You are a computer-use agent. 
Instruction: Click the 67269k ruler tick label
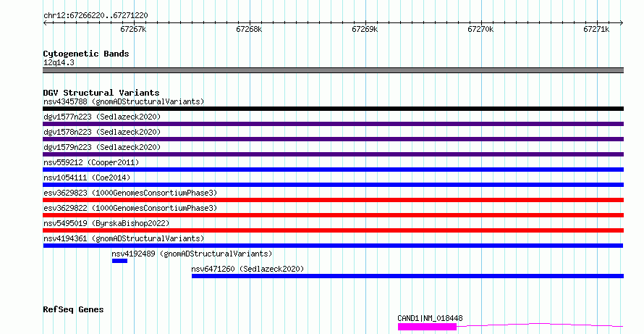(x=365, y=29)
